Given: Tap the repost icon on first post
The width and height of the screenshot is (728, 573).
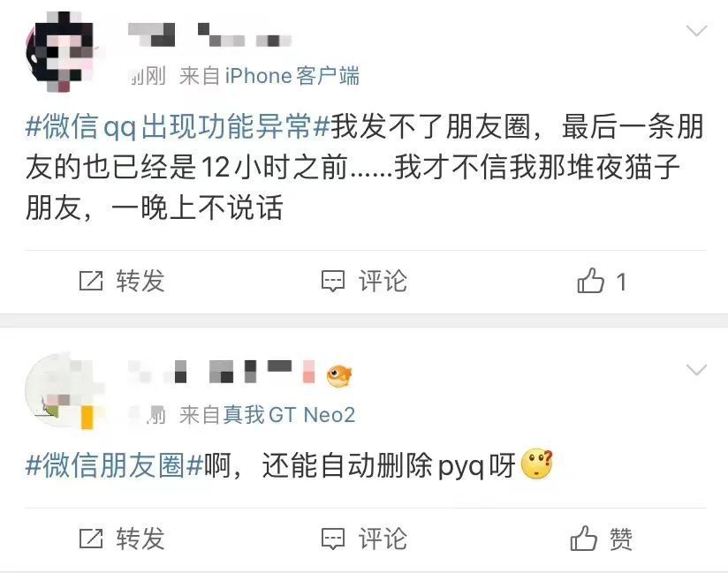Looking at the screenshot, I should click(91, 281).
